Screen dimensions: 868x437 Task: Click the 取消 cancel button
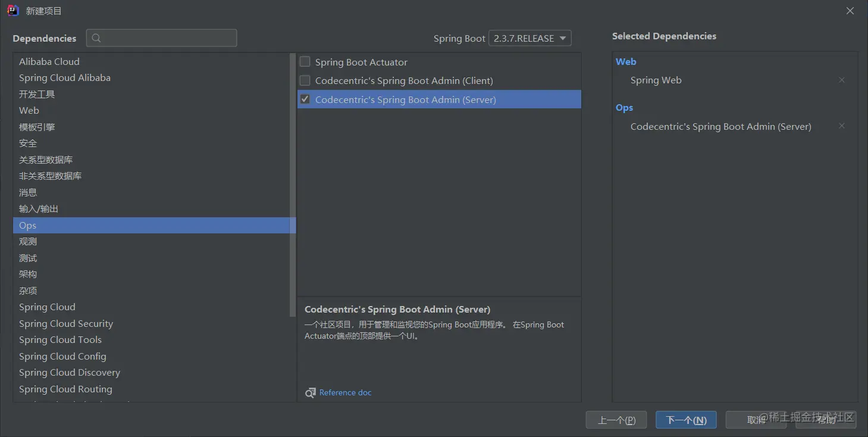pos(756,420)
